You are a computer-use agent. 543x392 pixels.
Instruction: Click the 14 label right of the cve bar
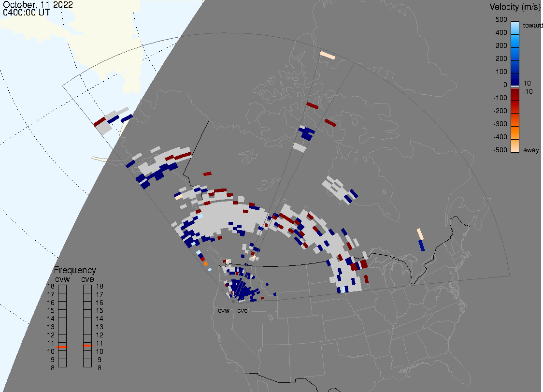pos(100,319)
